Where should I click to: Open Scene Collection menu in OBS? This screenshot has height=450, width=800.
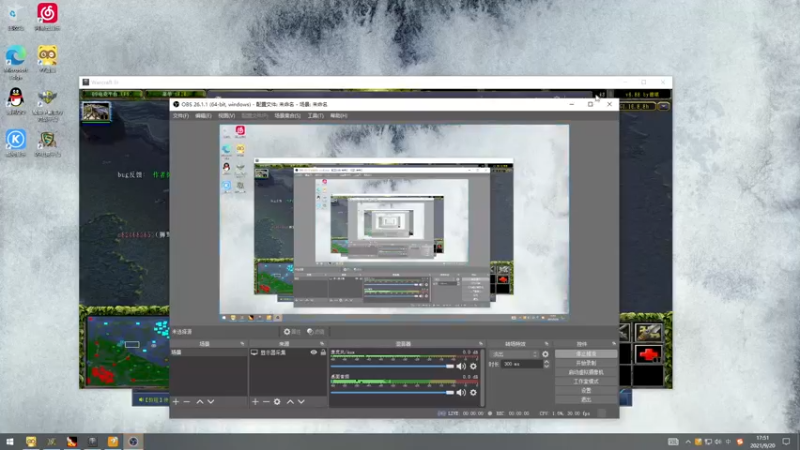288,116
